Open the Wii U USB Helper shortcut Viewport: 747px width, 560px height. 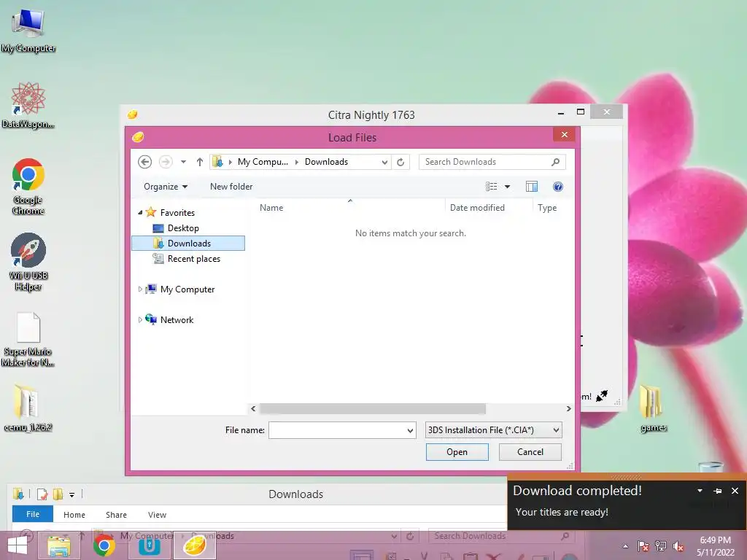coord(28,262)
